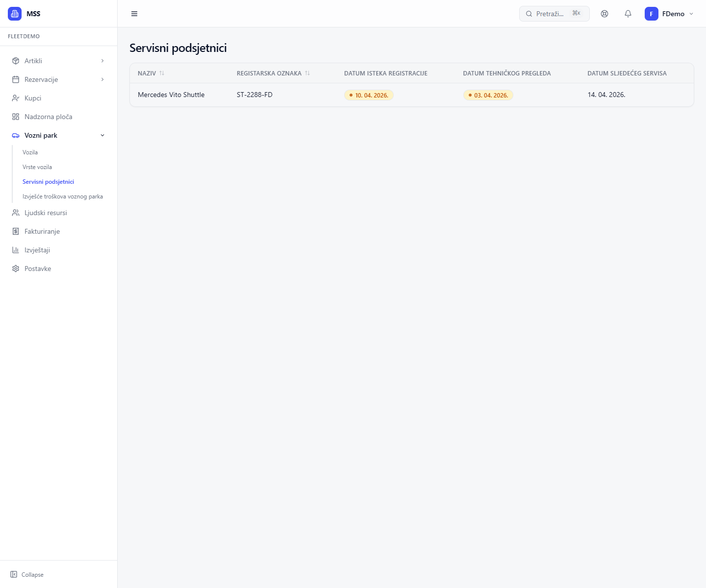706x588 pixels.
Task: Open Vozila in the sidebar
Action: (30, 152)
